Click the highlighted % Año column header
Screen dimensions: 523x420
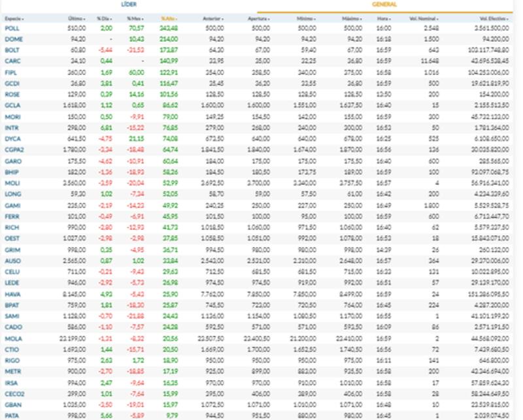click(169, 19)
